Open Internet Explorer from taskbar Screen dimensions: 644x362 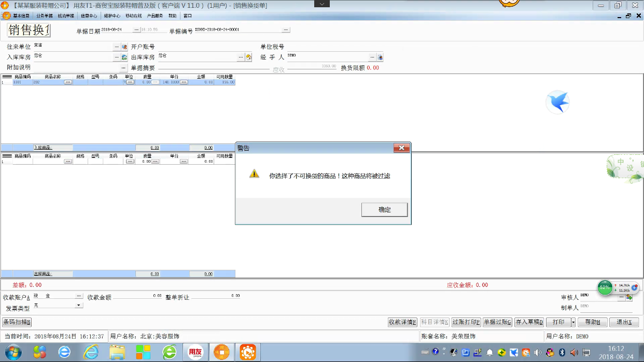point(91,353)
